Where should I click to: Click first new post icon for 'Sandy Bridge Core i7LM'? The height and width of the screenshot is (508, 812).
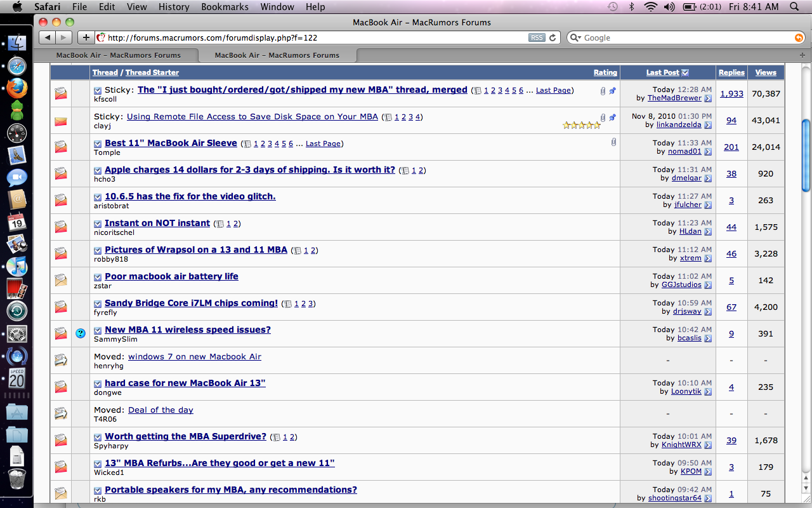pyautogui.click(x=98, y=304)
